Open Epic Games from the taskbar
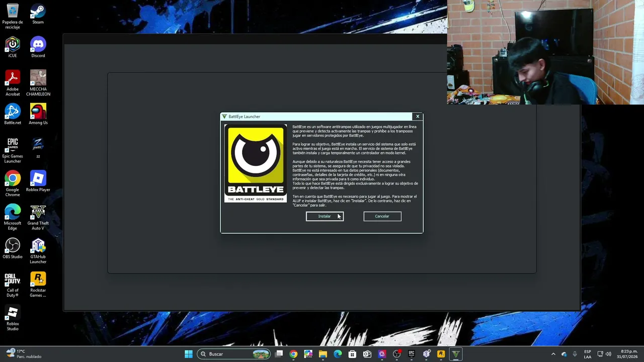The width and height of the screenshot is (644, 362). coord(412,354)
